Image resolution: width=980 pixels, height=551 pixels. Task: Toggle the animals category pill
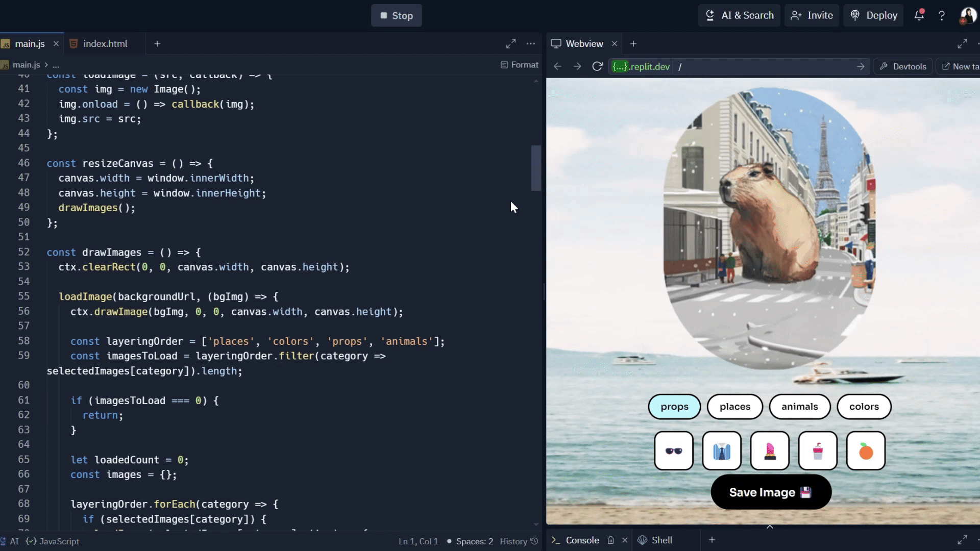coord(799,407)
